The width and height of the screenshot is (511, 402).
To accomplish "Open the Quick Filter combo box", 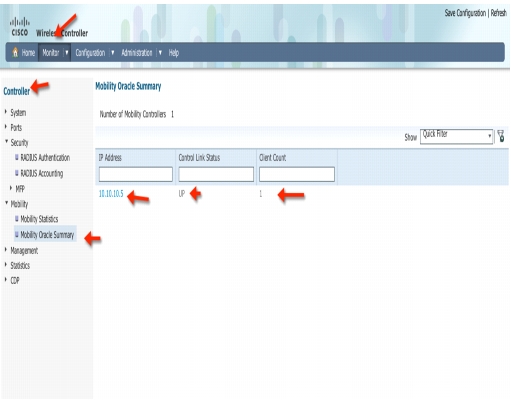I will point(456,136).
